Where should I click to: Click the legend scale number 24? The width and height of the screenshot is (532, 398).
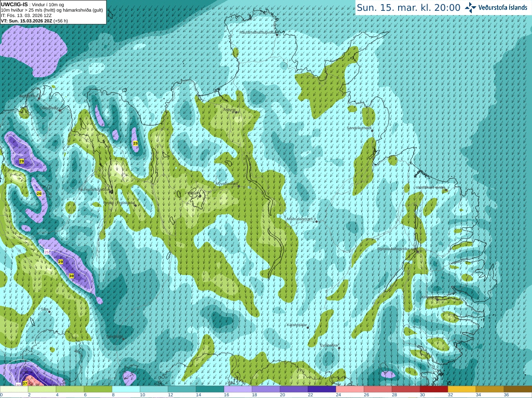[338, 395]
